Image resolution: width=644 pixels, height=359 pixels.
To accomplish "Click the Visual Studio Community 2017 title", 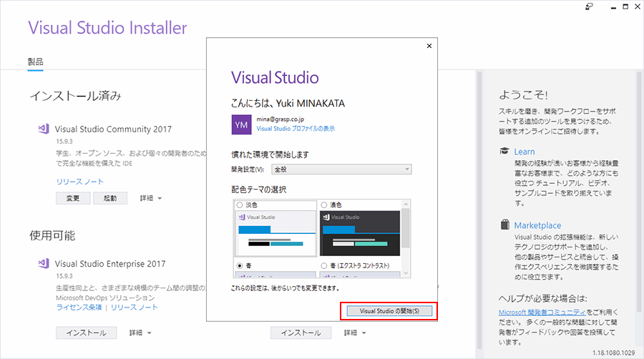I will pos(113,129).
